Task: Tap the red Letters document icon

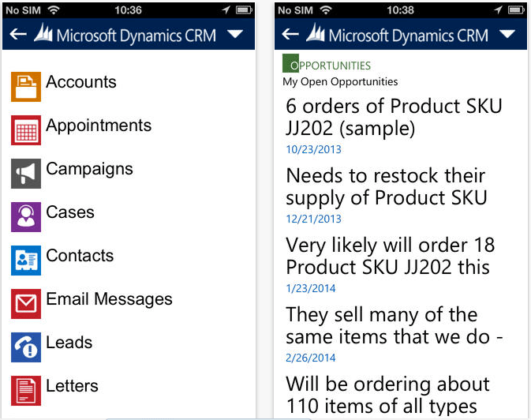Action: coord(26,391)
